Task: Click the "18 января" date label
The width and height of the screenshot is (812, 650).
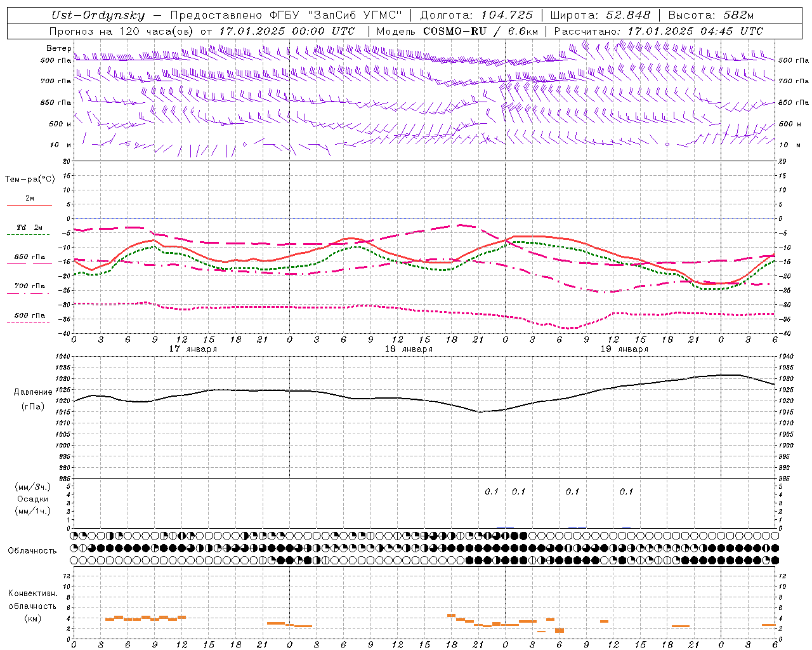Action: (x=409, y=348)
